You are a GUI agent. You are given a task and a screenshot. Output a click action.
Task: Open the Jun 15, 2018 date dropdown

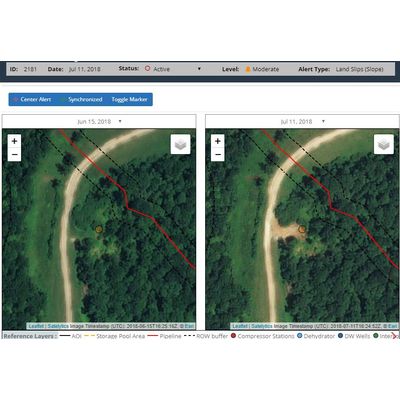coord(99,122)
